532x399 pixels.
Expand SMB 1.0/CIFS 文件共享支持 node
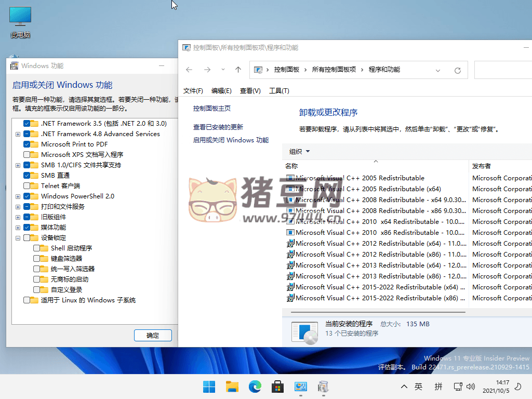click(18, 166)
